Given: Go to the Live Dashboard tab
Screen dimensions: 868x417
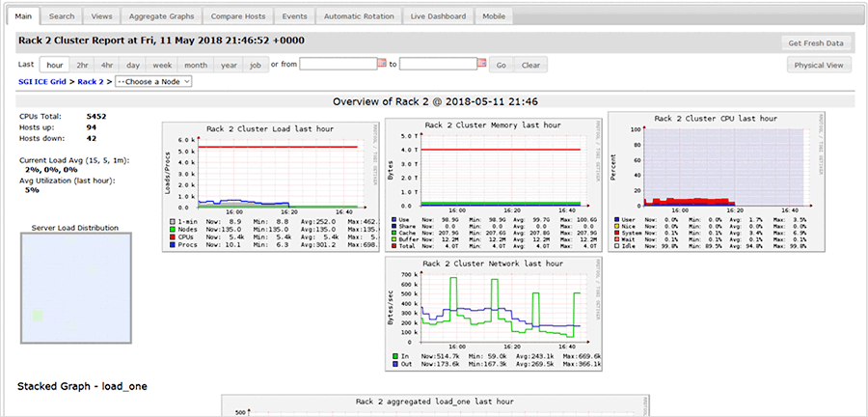Looking at the screenshot, I should 438,16.
